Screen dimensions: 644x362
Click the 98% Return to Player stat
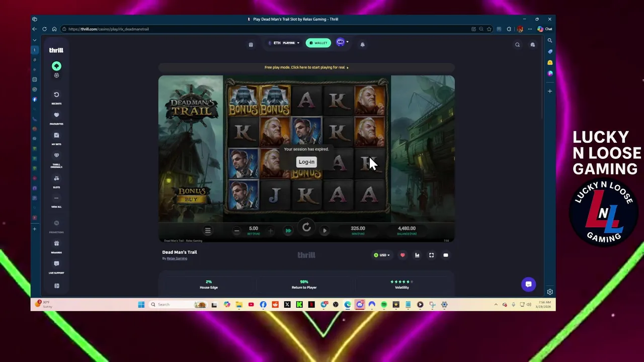point(304,285)
